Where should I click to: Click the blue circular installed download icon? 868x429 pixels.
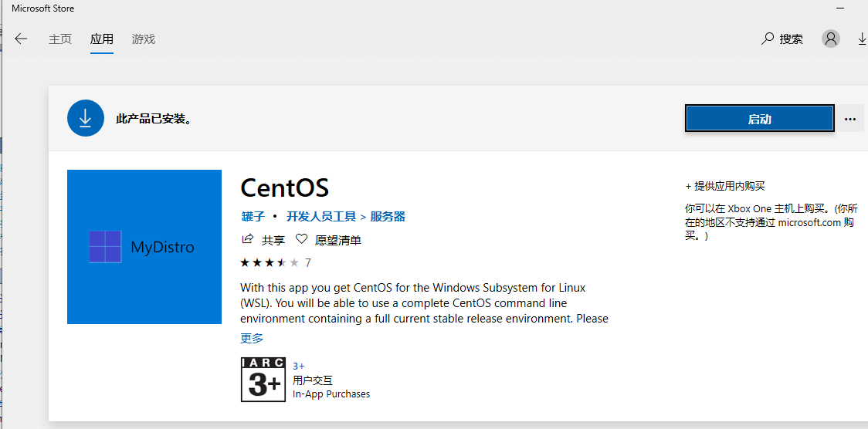(86, 119)
